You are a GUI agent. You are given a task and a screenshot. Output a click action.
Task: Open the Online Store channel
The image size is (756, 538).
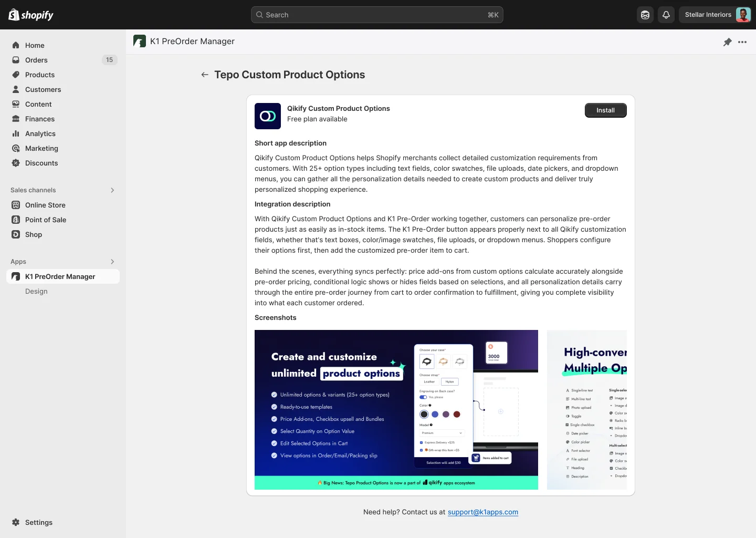(x=45, y=205)
